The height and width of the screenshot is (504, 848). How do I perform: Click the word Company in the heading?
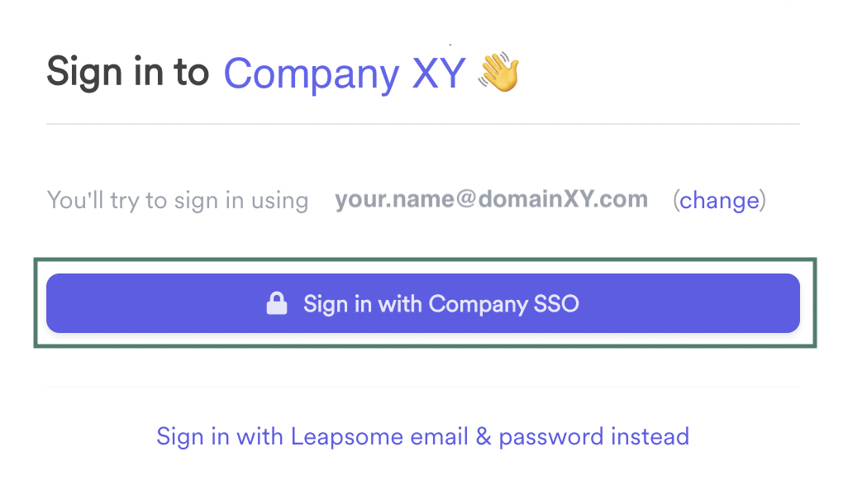point(312,74)
